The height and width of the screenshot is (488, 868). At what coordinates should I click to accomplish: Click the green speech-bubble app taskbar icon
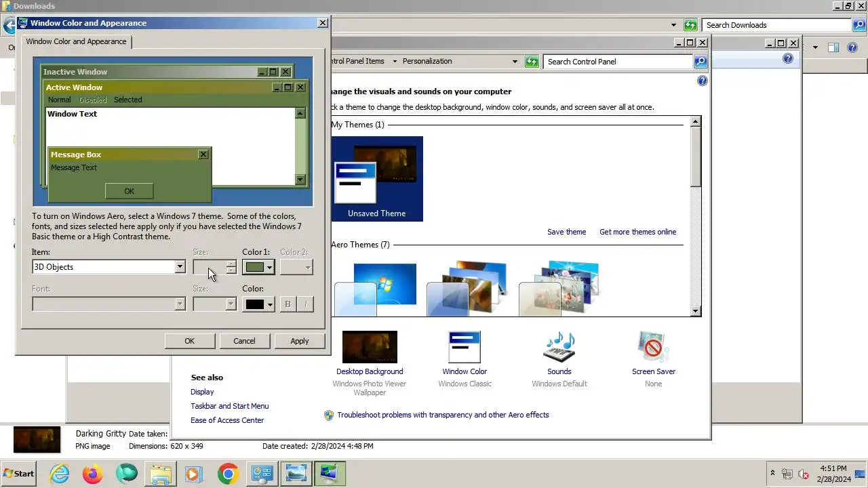(126, 474)
